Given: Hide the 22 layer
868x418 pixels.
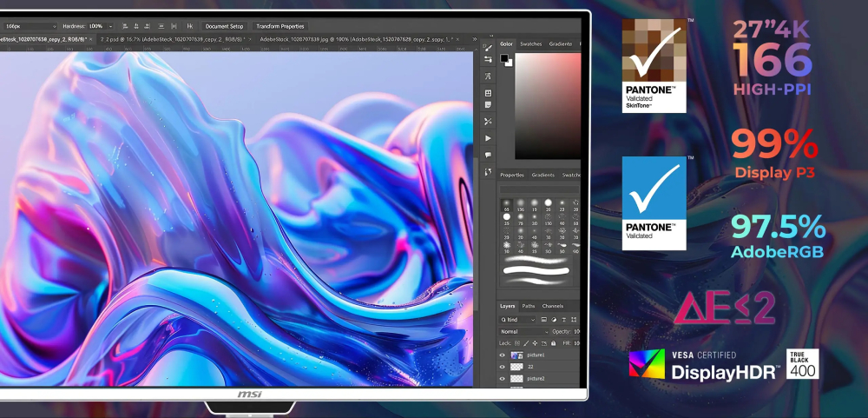Looking at the screenshot, I should point(503,367).
